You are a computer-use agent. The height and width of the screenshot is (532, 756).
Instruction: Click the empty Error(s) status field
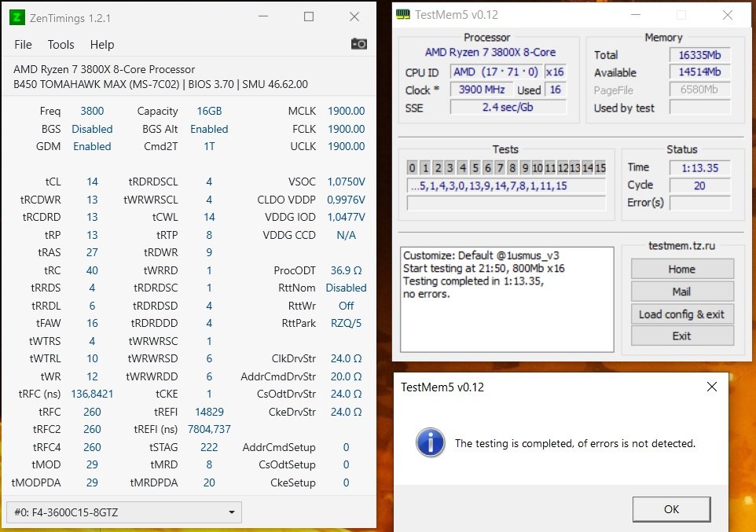(699, 203)
